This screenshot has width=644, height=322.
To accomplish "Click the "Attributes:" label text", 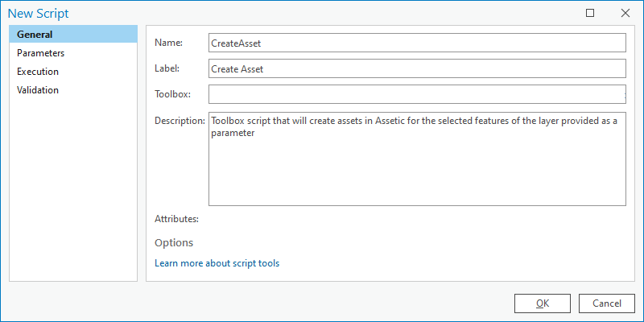I will tap(176, 219).
